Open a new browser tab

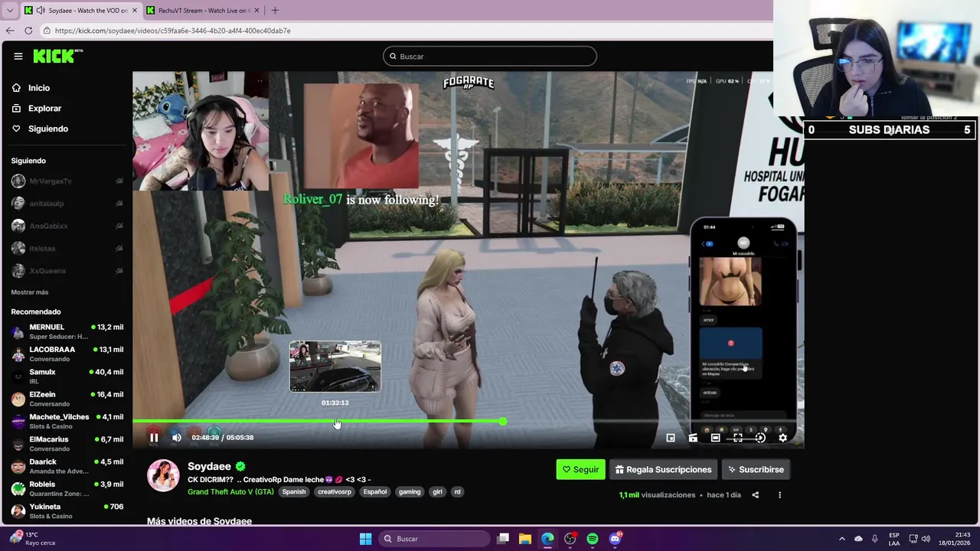click(275, 11)
